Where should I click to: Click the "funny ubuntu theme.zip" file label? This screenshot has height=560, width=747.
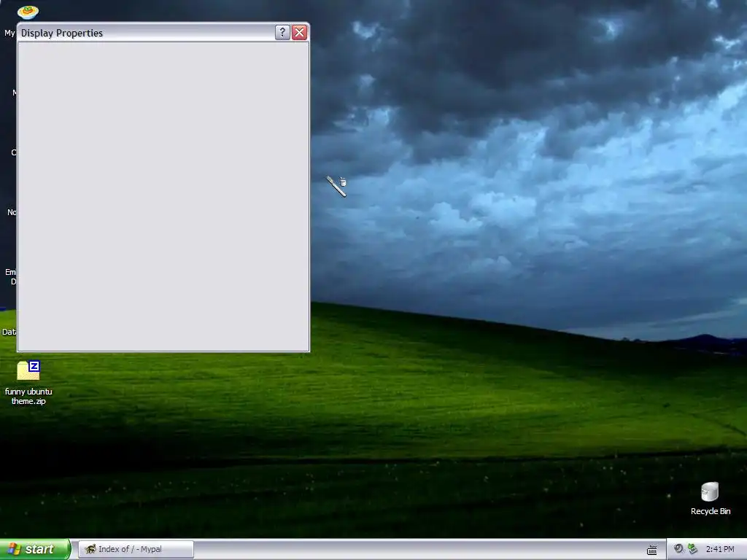tap(28, 396)
